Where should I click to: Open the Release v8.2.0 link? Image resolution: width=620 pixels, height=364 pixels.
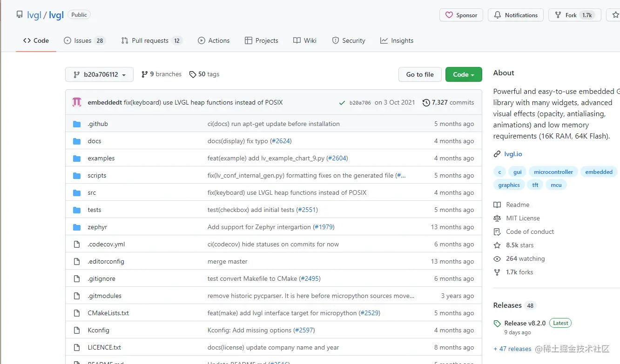[525, 323]
